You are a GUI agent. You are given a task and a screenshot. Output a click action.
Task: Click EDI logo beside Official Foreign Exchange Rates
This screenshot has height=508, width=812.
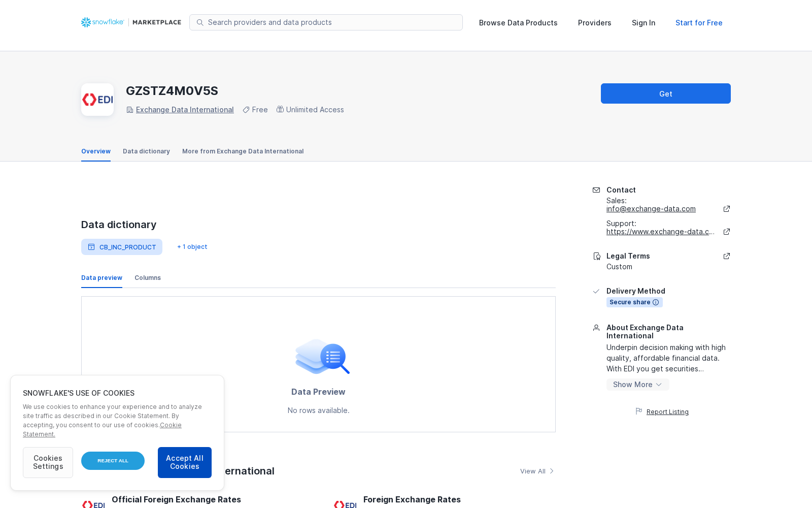pyautogui.click(x=93, y=504)
